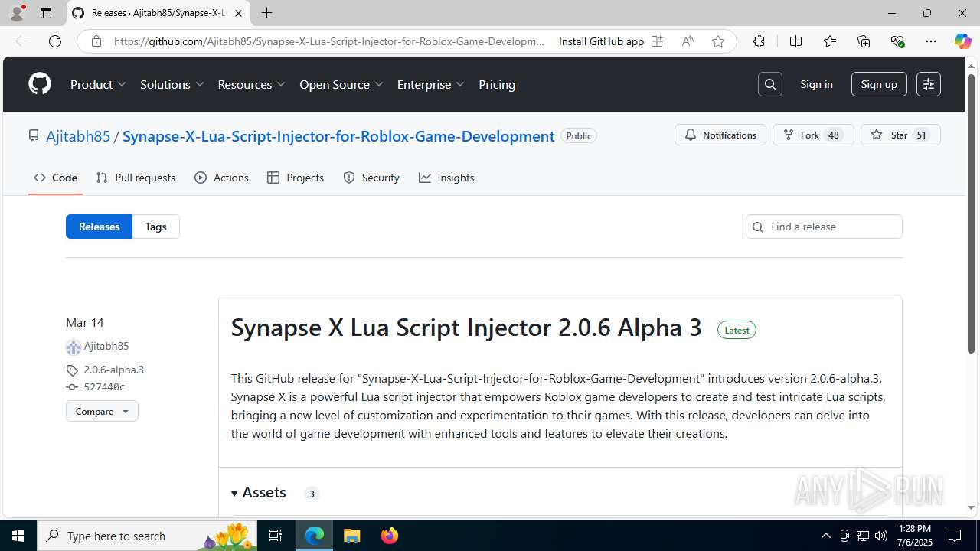Open browser Collections
980x551 pixels.
(864, 41)
